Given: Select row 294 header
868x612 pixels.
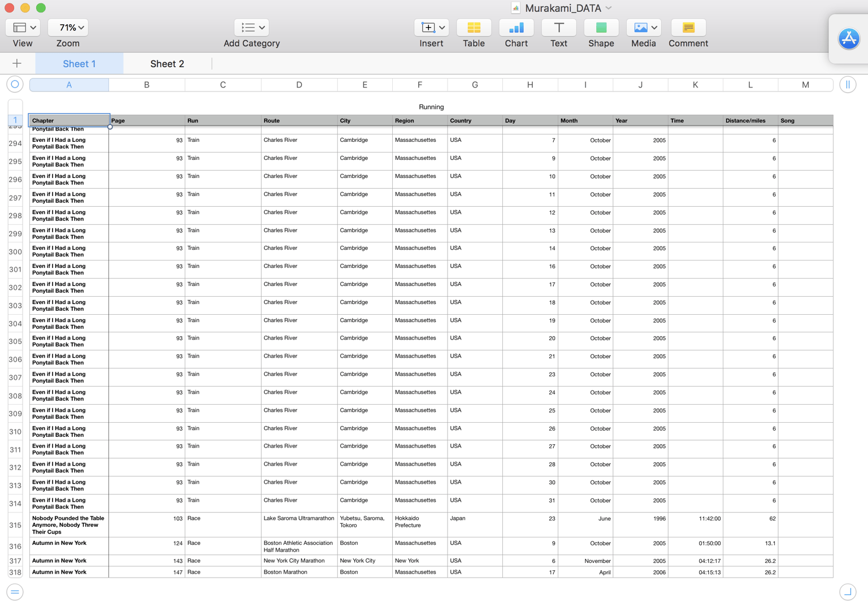Looking at the screenshot, I should click(x=15, y=143).
